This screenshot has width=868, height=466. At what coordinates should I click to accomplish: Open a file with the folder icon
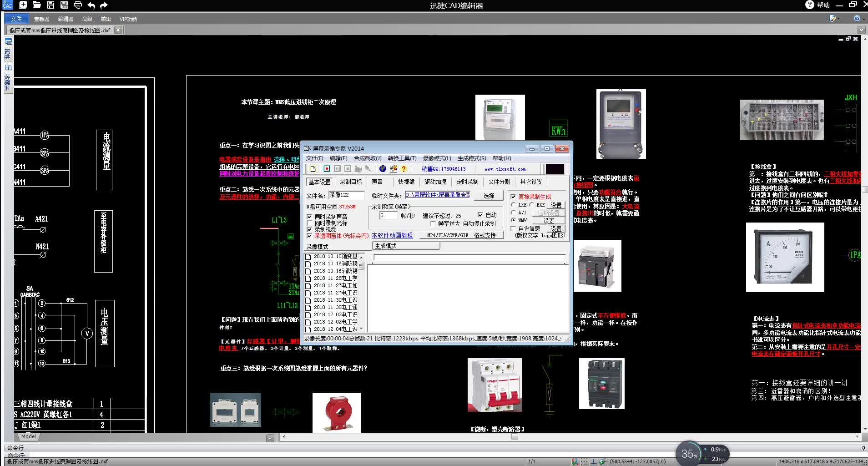(37, 5)
